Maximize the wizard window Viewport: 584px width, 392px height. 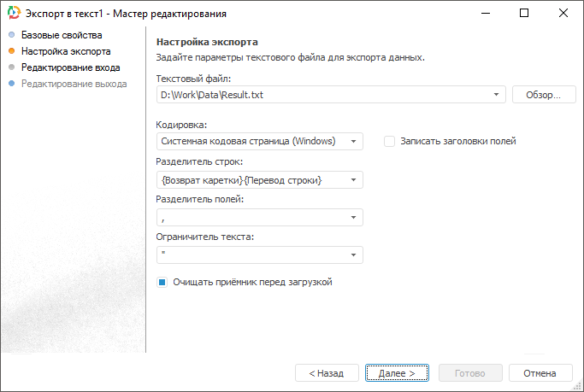[x=524, y=14]
